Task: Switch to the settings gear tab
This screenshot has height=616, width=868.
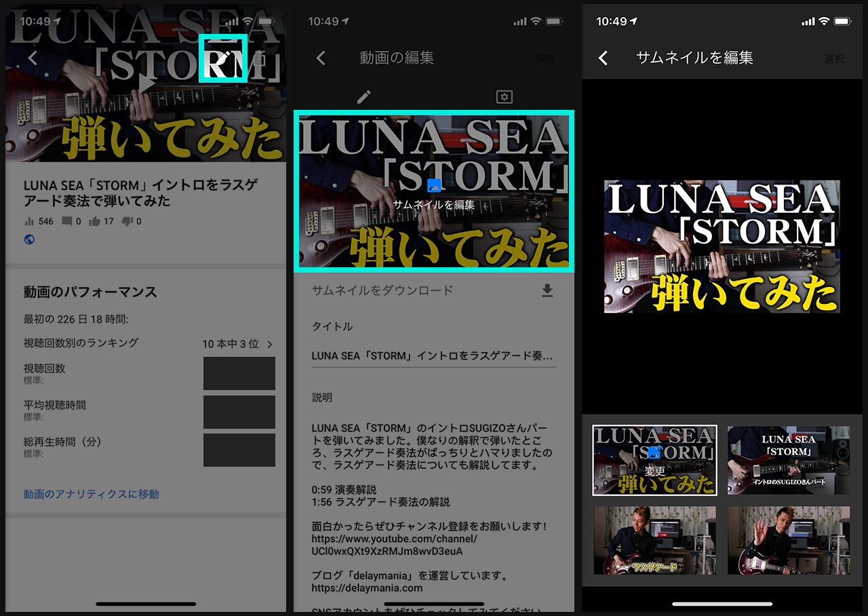Action: point(504,97)
